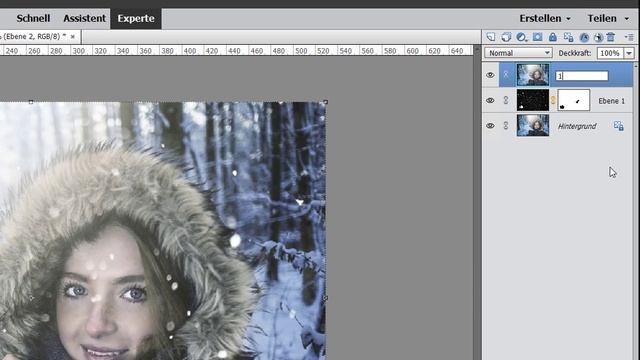The image size is (640, 360).
Task: Expand the Erstellen menu
Action: point(545,18)
